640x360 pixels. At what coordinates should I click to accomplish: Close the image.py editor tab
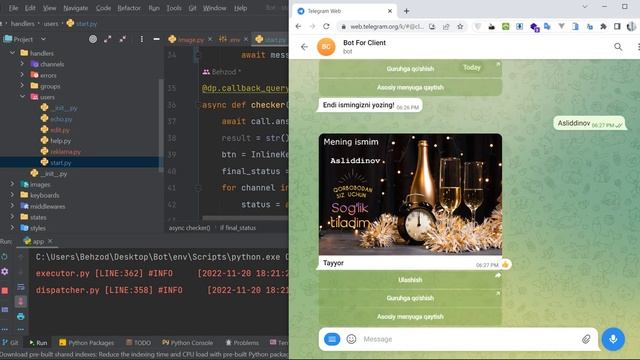[x=210, y=39]
